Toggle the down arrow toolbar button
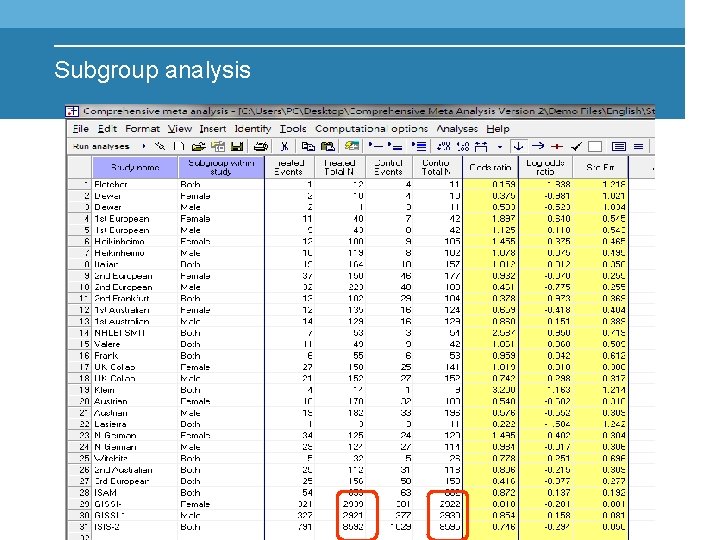720x540 pixels. [518, 146]
